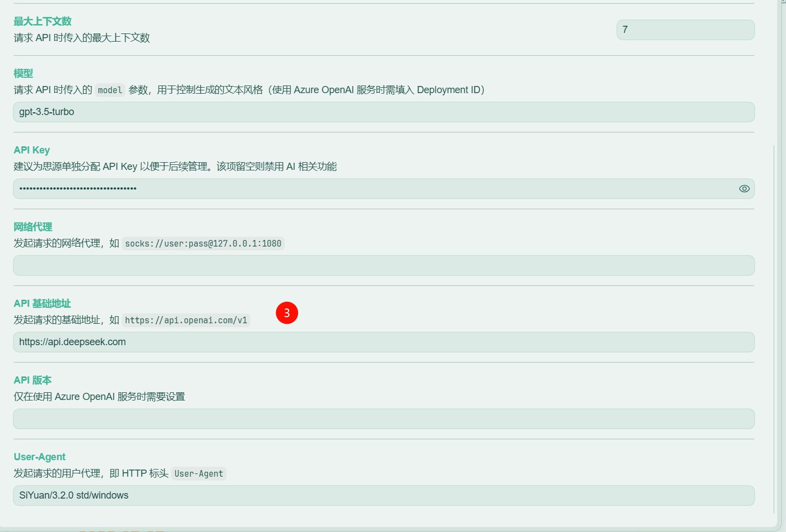Screen dimensions: 786x532
Task: Click the 网络代理 heading
Action: pos(33,227)
